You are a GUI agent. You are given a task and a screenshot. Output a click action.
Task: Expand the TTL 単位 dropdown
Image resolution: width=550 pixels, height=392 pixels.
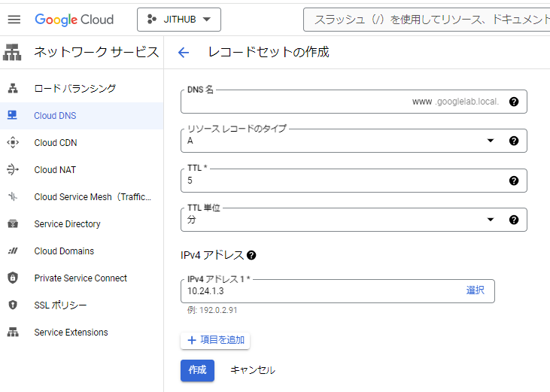[491, 220]
